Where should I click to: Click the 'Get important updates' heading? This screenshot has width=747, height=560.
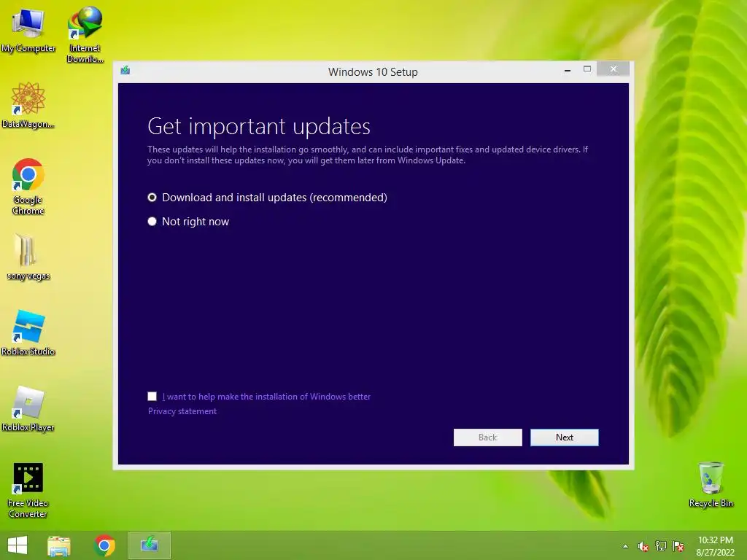(259, 126)
